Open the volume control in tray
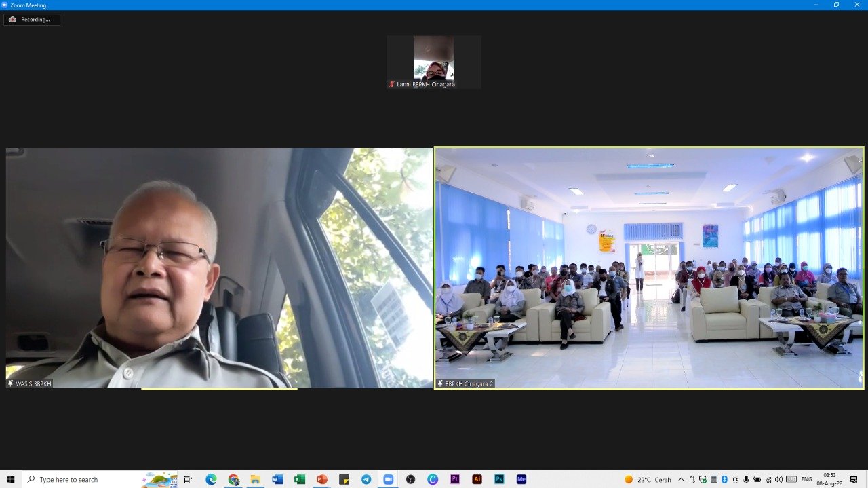The height and width of the screenshot is (488, 868). [x=778, y=479]
